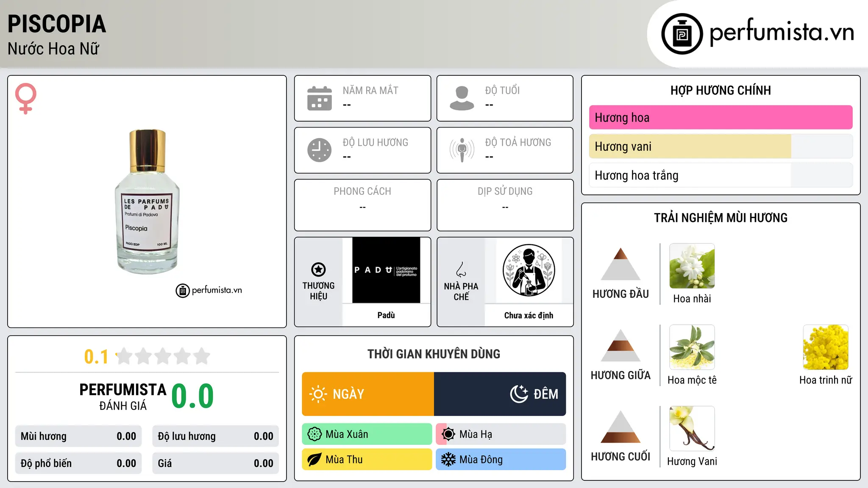Click the perfumer illustration icon
Screen dimensions: 868x488
pyautogui.click(x=529, y=270)
